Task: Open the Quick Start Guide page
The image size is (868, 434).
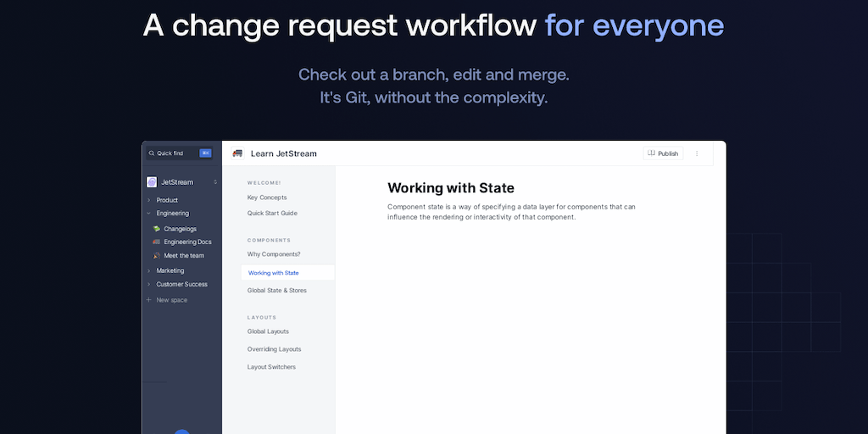Action: 272,213
